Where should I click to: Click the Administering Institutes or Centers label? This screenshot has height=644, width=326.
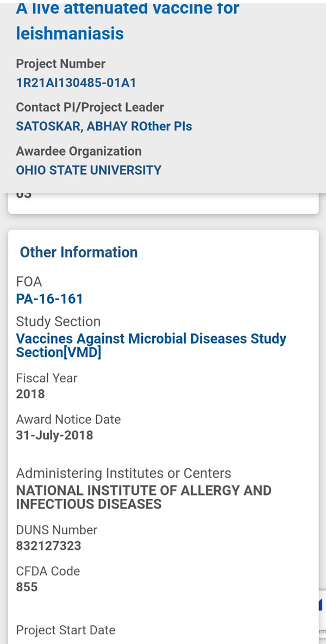(x=123, y=473)
